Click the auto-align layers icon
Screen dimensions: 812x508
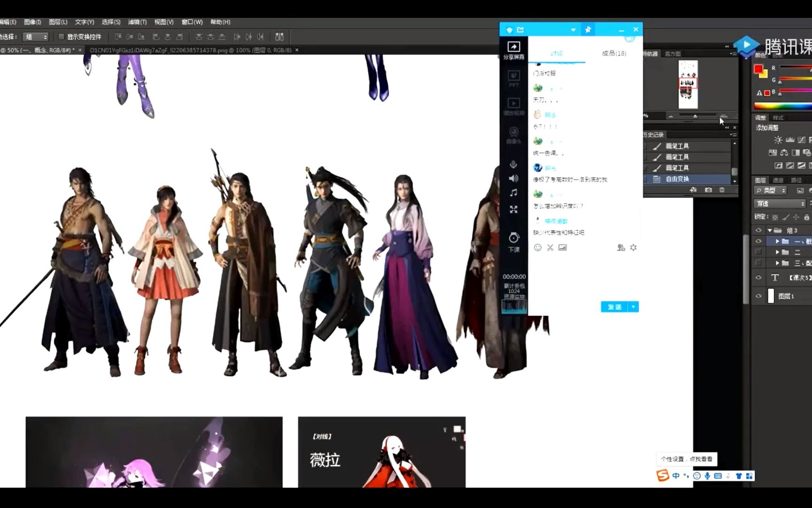(280, 37)
